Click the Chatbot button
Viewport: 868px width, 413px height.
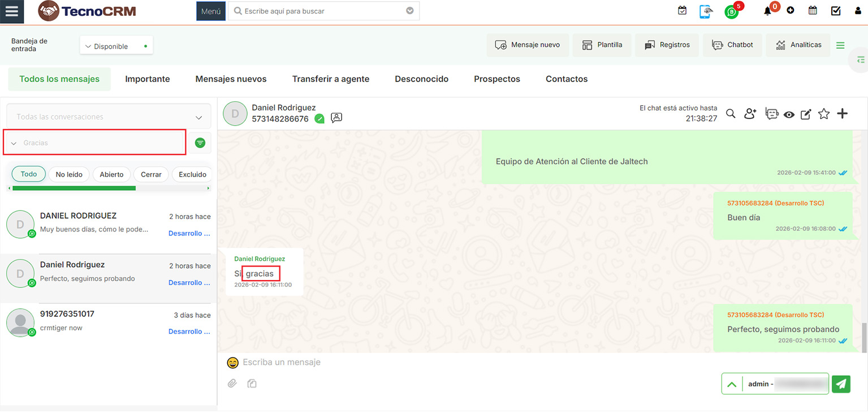point(732,45)
